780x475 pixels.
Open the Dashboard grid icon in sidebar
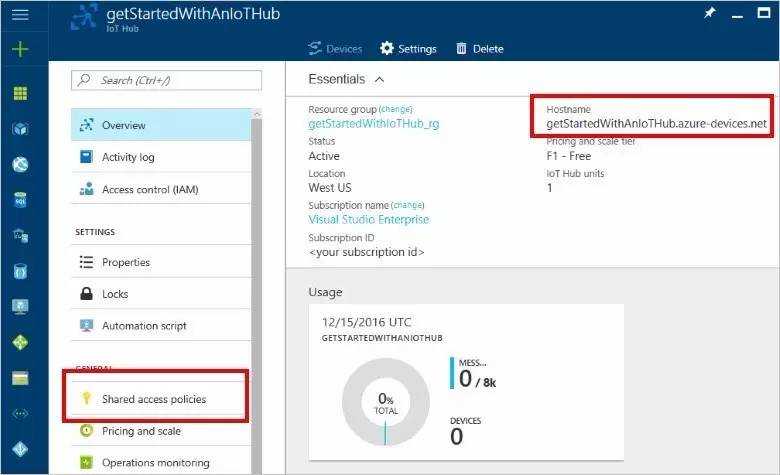click(x=20, y=93)
